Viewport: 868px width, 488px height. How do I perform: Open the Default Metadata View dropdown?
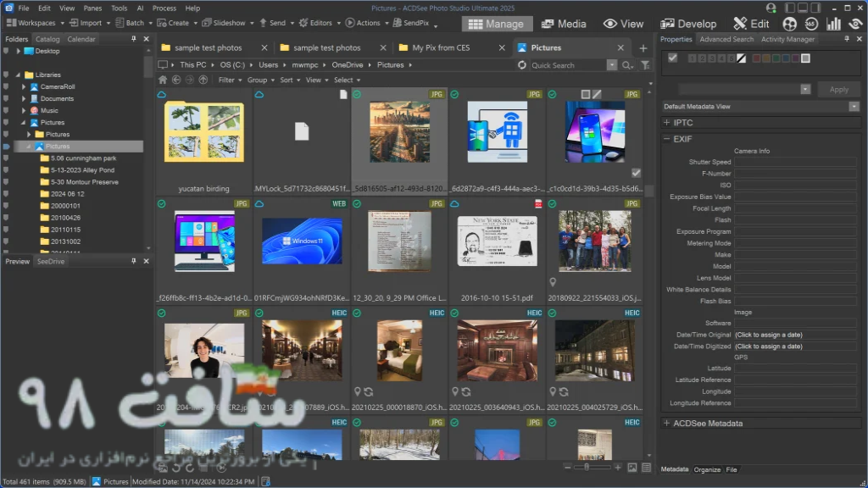[x=854, y=106]
